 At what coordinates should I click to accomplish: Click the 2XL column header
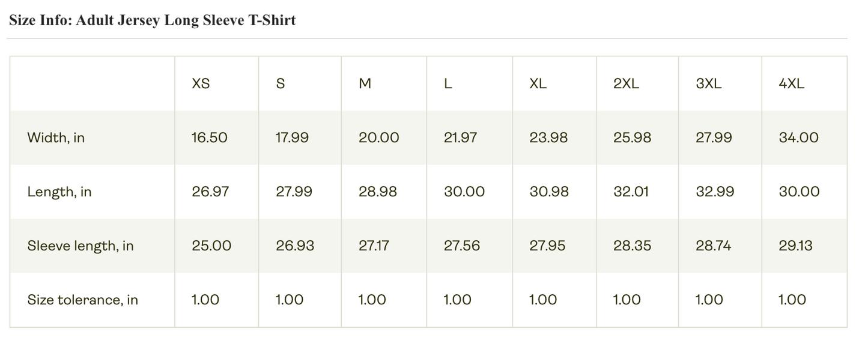[x=626, y=84]
